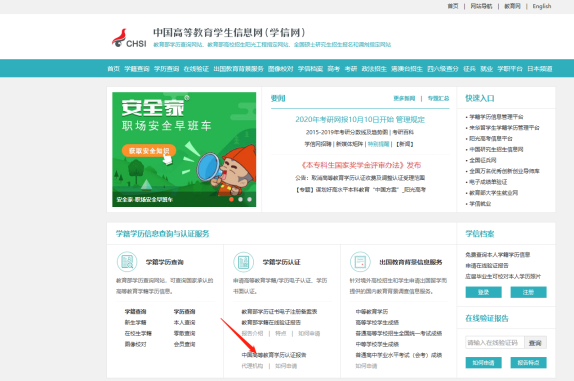
Task: Open 港澳台招生 in the navigation bar
Action: (407, 68)
